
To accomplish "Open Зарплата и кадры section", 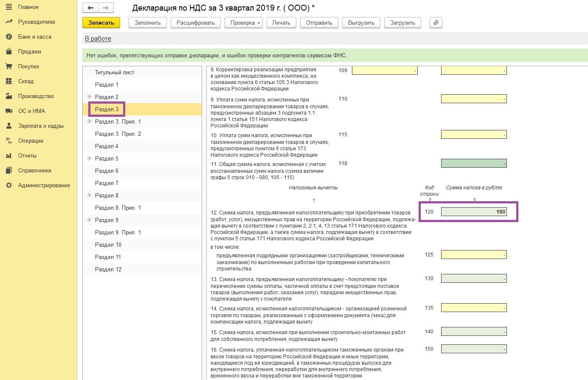I will point(41,126).
